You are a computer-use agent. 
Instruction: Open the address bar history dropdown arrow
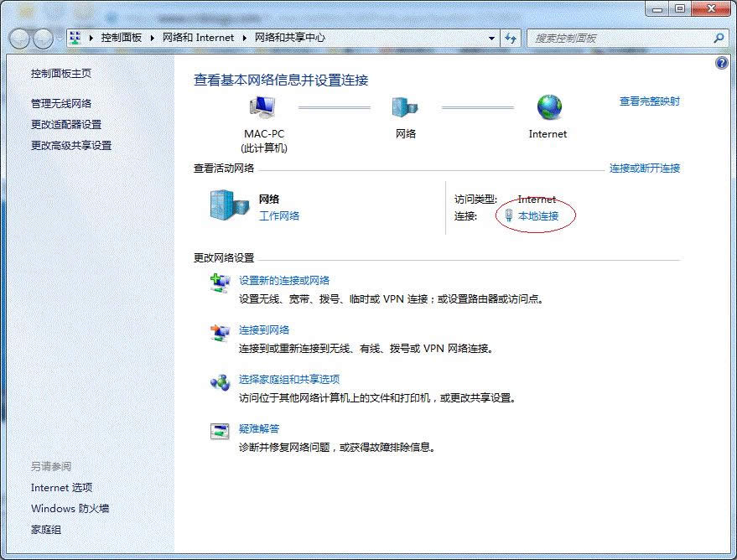click(490, 38)
